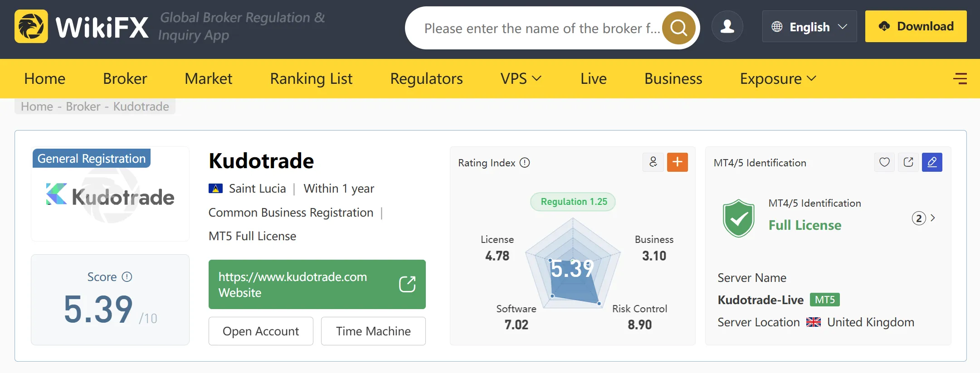
Task: Open the Ranking List menu
Action: coord(311,79)
